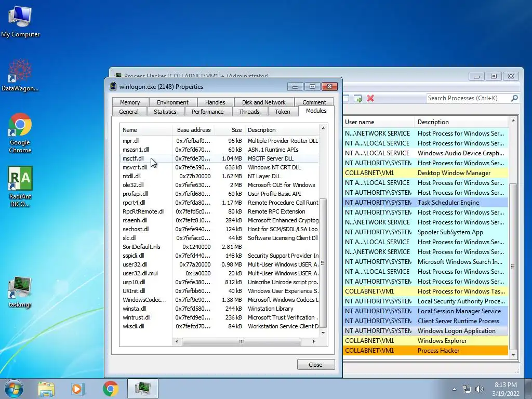
Task: Select the mpr.dll module row
Action: 219,141
